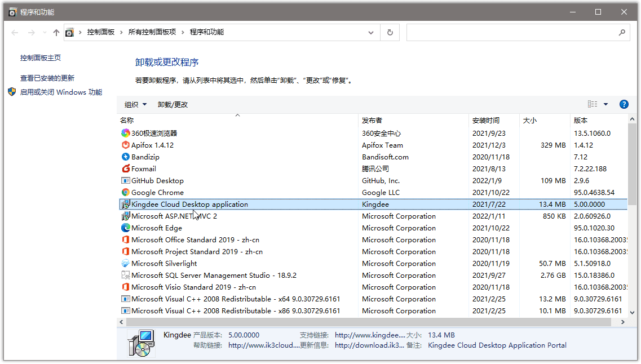This screenshot has width=641, height=364.
Task: Open help via the blue question mark icon
Action: (624, 104)
